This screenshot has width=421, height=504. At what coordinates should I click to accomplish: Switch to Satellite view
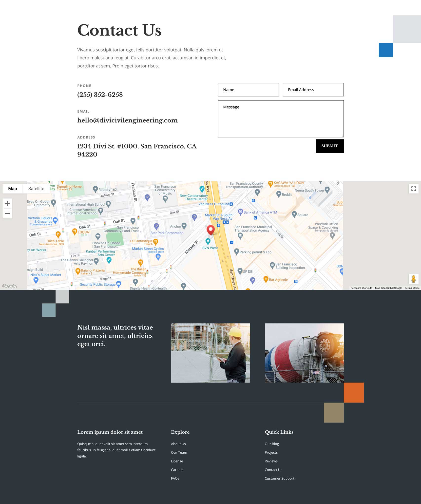[x=37, y=189]
